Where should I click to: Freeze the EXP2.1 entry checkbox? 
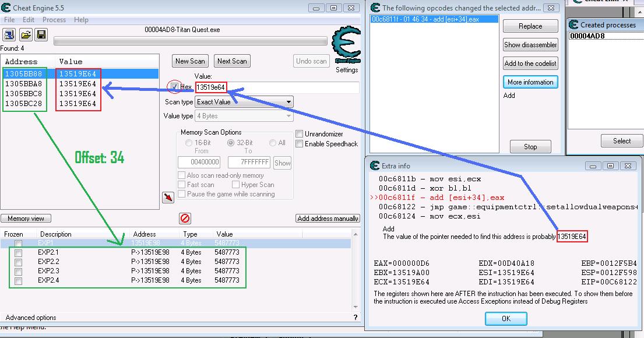19,252
